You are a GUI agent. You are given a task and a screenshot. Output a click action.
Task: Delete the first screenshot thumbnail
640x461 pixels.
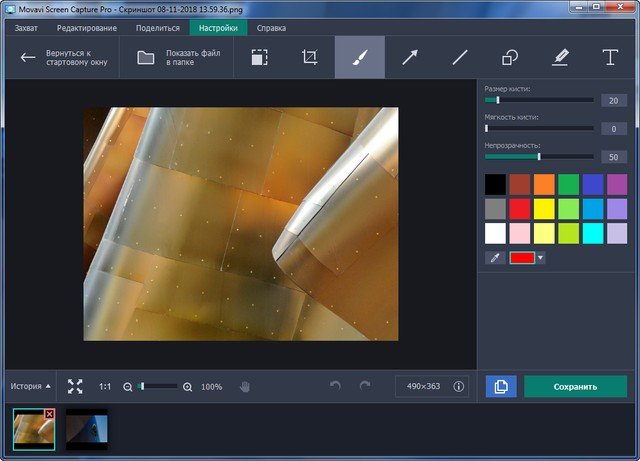point(49,413)
